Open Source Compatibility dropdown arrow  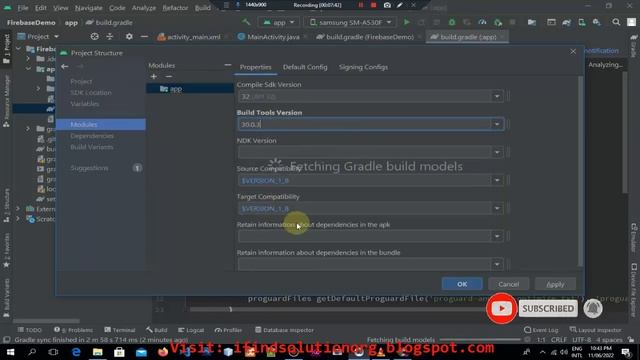coord(497,180)
